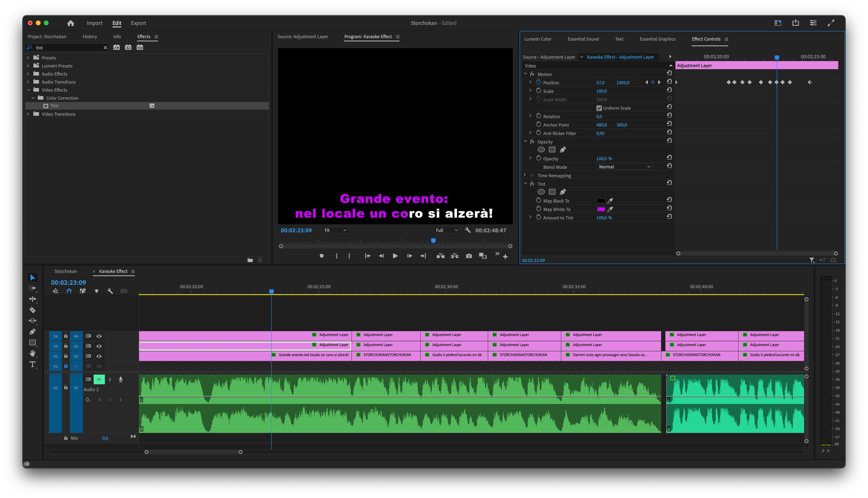The width and height of the screenshot is (868, 498).
Task: Open the Blend Mode dropdown
Action: coord(624,167)
